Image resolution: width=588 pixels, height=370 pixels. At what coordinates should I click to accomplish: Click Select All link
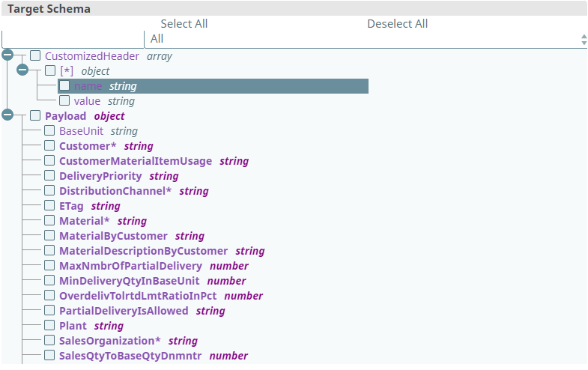[x=184, y=24]
